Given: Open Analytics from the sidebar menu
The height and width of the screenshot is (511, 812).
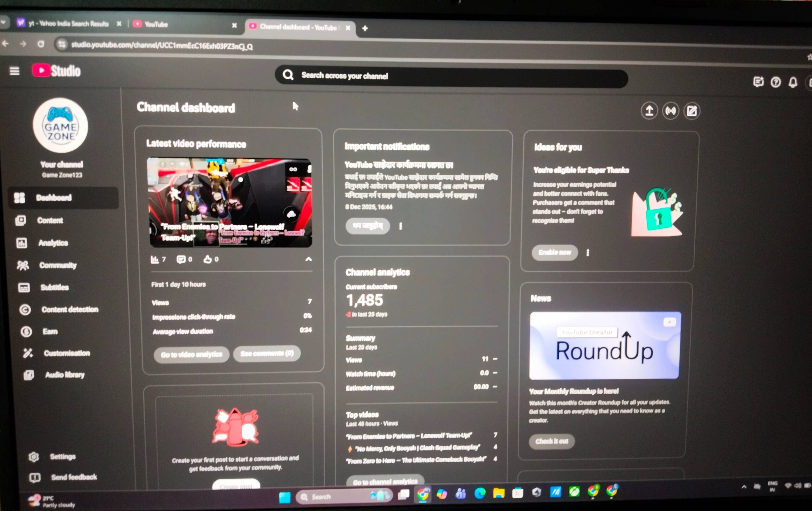Looking at the screenshot, I should tap(53, 243).
